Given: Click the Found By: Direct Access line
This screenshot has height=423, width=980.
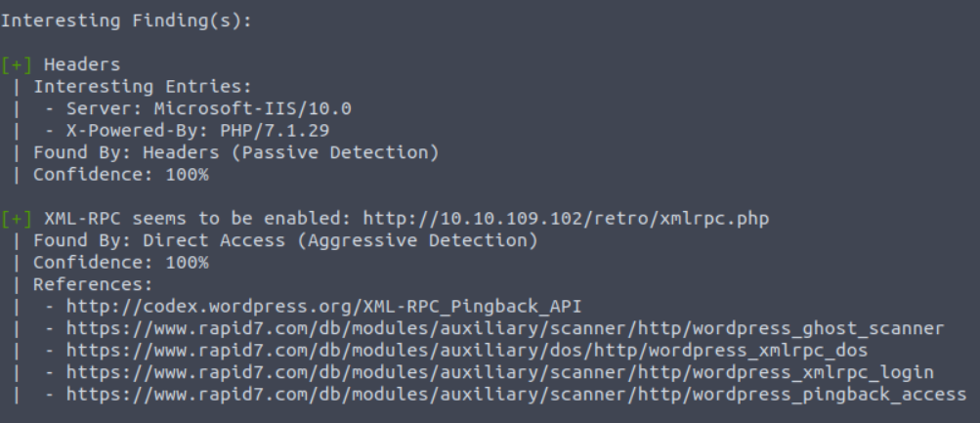Looking at the screenshot, I should coord(285,240).
